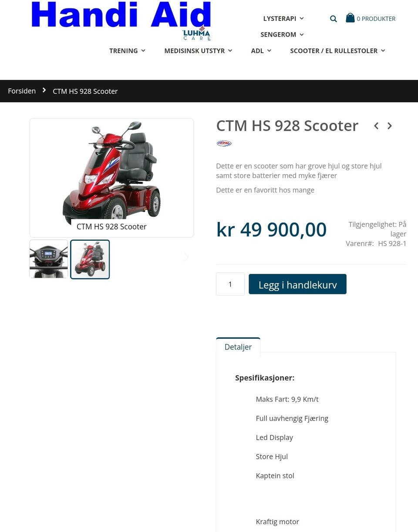Go to previous product arrow
Image resolution: width=418 pixels, height=532 pixels.
coord(376,126)
